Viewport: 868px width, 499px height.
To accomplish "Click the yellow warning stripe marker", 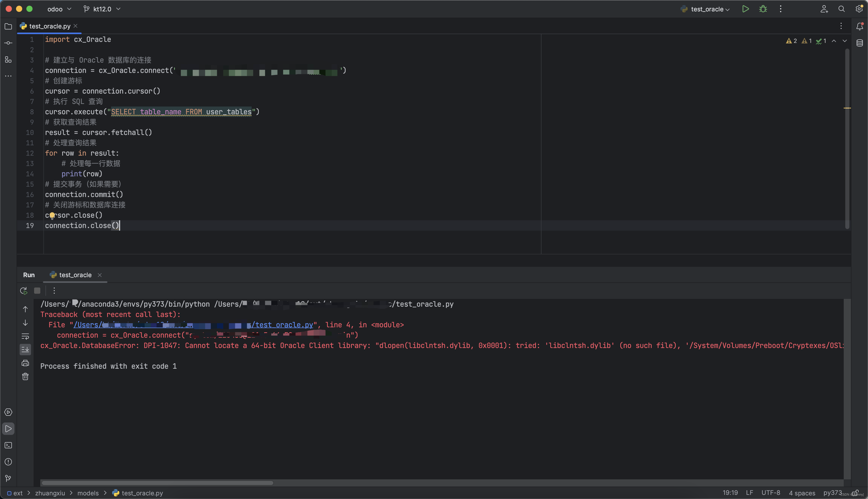I will (847, 108).
